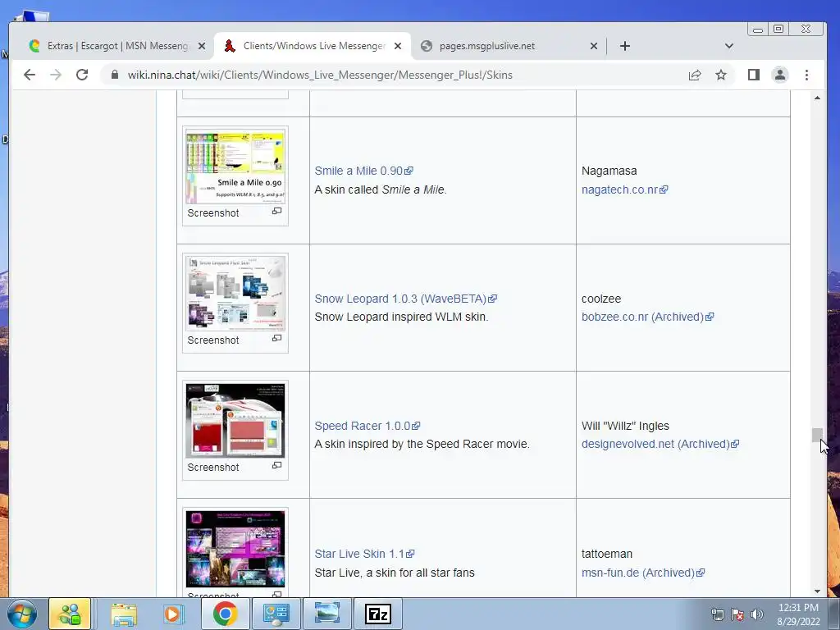Select the author name coolzee
The width and height of the screenshot is (840, 630).
pyautogui.click(x=601, y=299)
